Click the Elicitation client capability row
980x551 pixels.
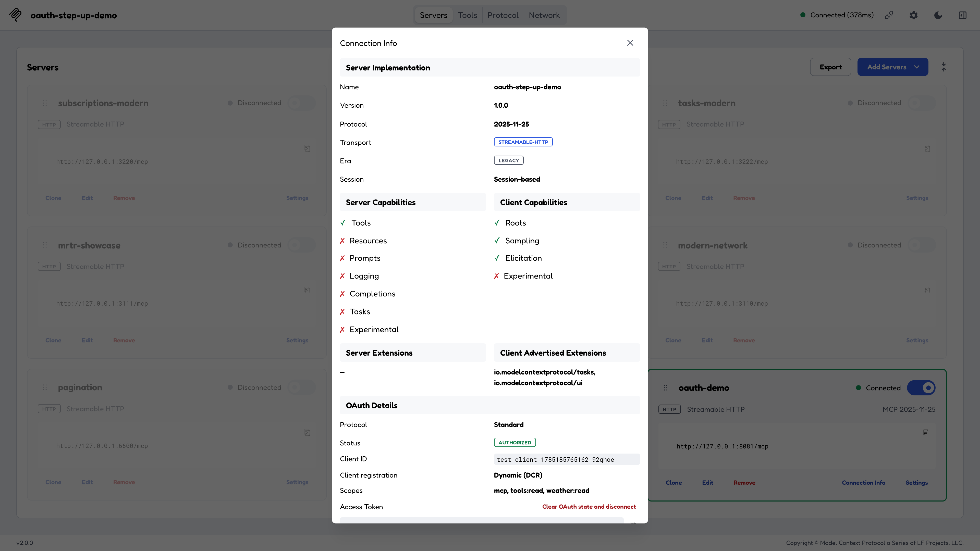(x=518, y=258)
